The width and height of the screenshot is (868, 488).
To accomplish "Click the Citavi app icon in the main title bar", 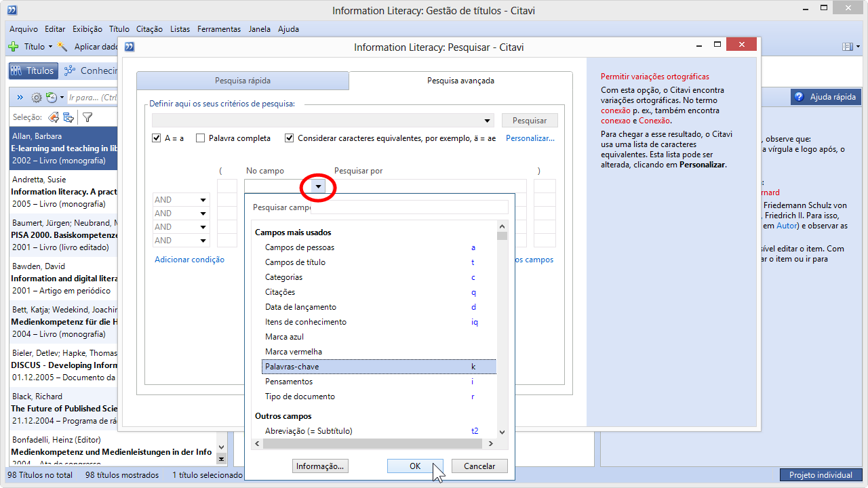I will [12, 10].
